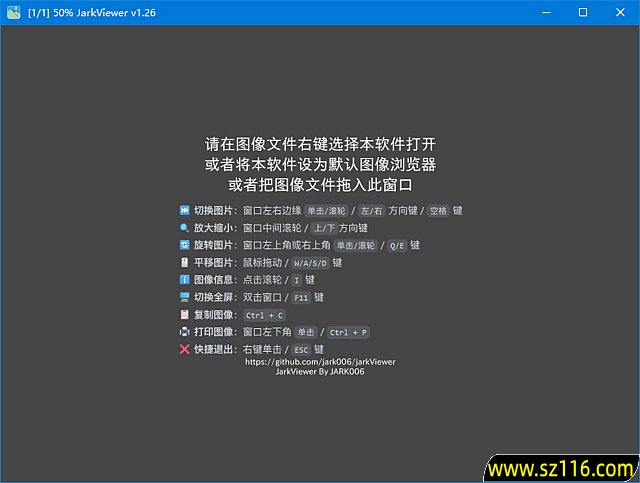Image resolution: width=640 pixels, height=483 pixels.
Task: Click the 上/下 key badge
Action: click(324, 228)
